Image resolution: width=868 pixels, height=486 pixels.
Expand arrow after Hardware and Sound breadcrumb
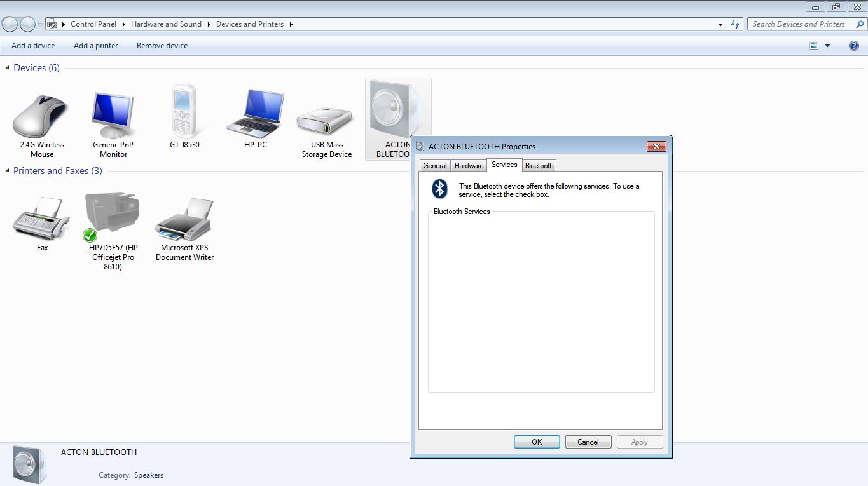[209, 24]
